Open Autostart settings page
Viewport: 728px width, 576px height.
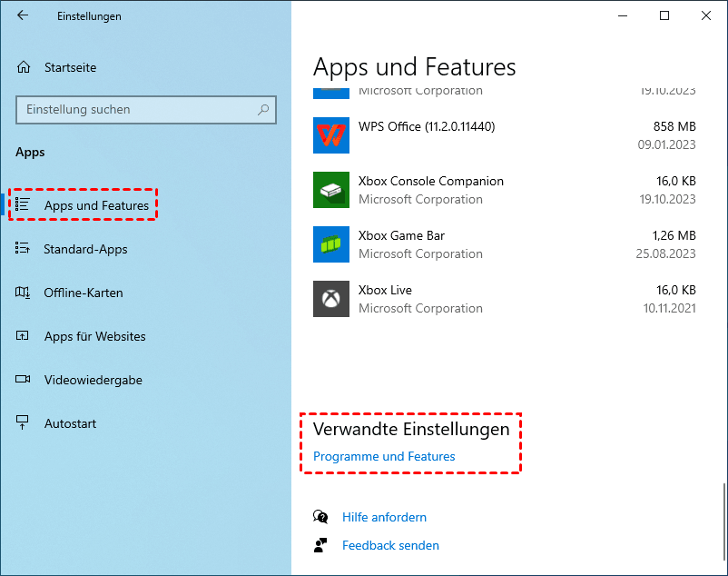(70, 423)
